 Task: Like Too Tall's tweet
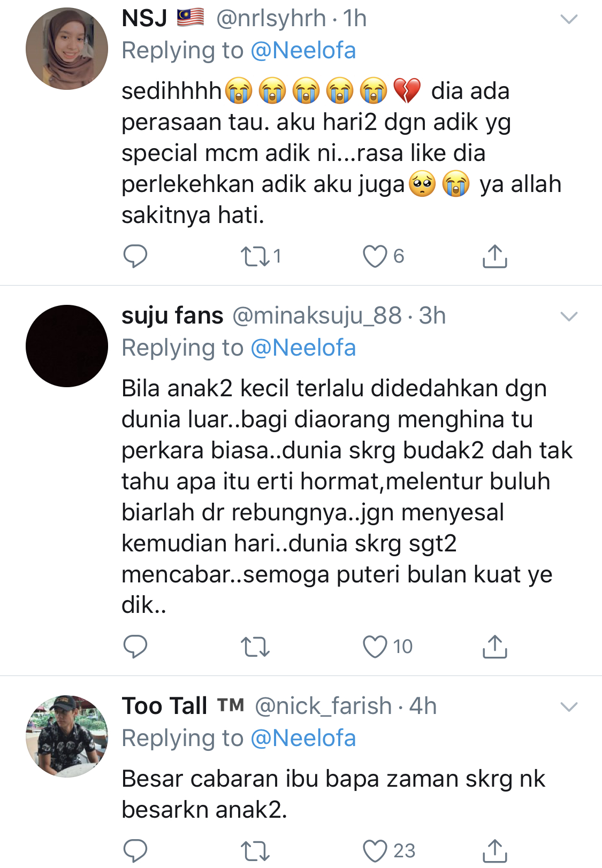click(375, 850)
